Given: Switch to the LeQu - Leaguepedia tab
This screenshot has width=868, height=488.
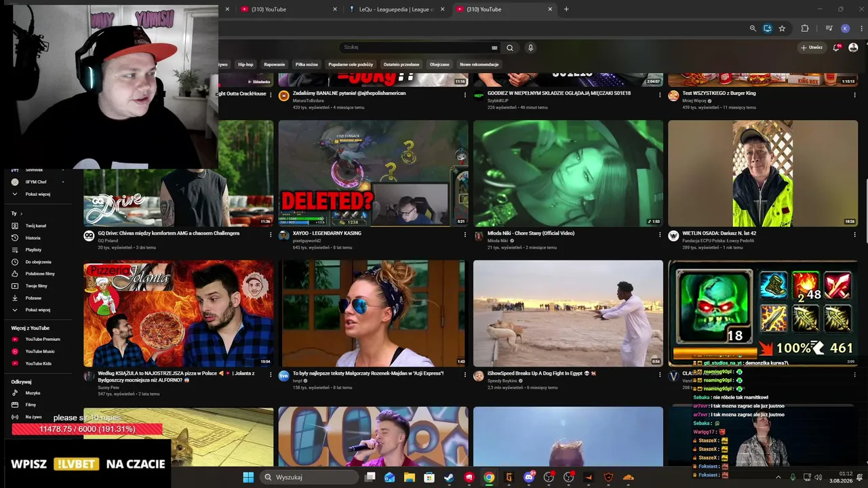Looking at the screenshot, I should pyautogui.click(x=397, y=9).
